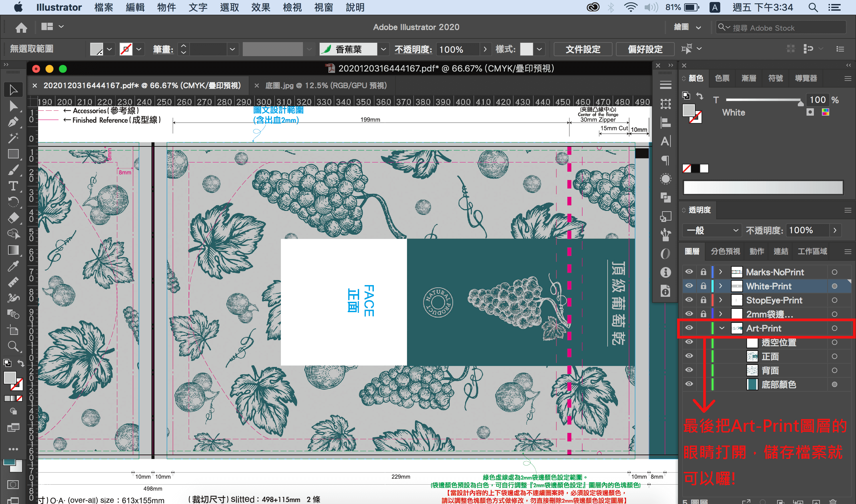
Task: Select the Pen tool
Action: (x=13, y=122)
